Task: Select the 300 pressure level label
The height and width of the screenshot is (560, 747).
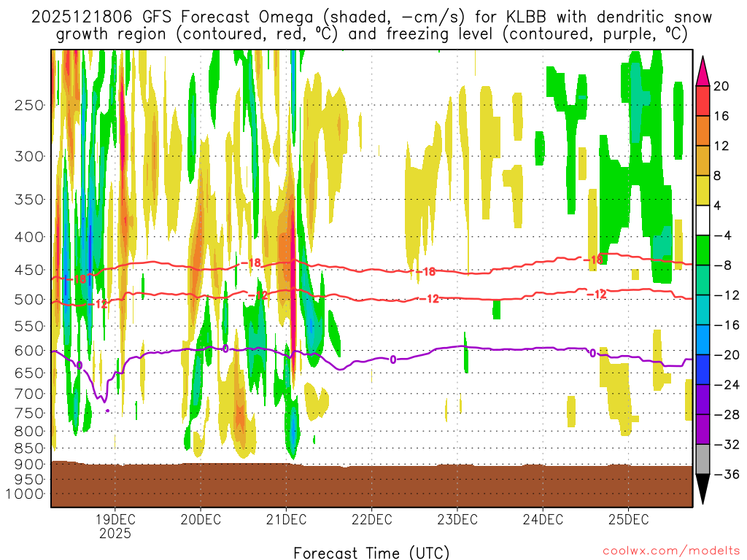Action: pos(29,156)
